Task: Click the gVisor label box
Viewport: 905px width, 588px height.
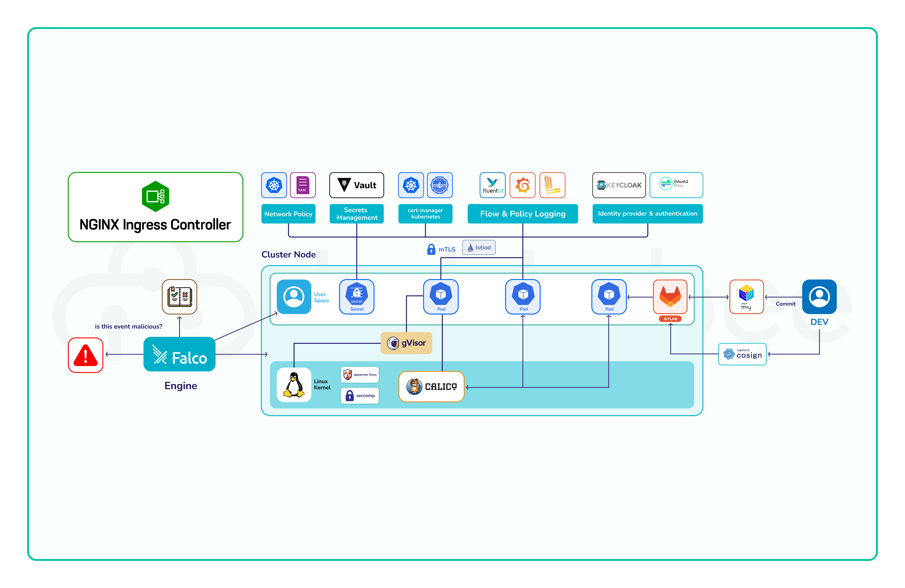Action: (406, 343)
